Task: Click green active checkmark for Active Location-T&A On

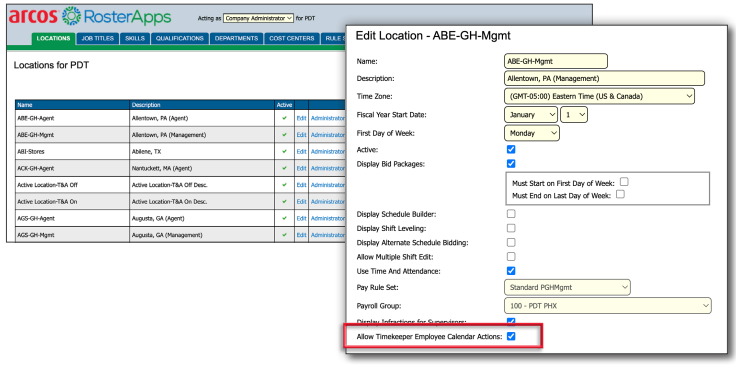Action: point(284,201)
